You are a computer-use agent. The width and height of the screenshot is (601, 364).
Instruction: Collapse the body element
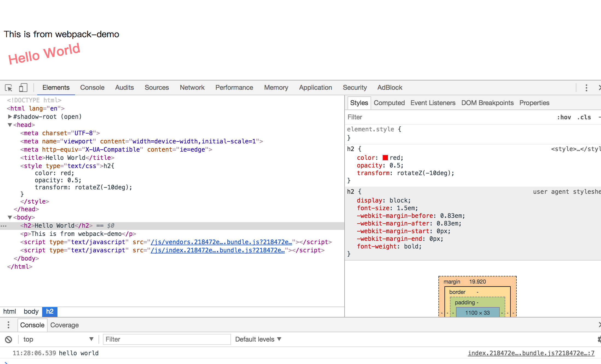pyautogui.click(x=10, y=217)
